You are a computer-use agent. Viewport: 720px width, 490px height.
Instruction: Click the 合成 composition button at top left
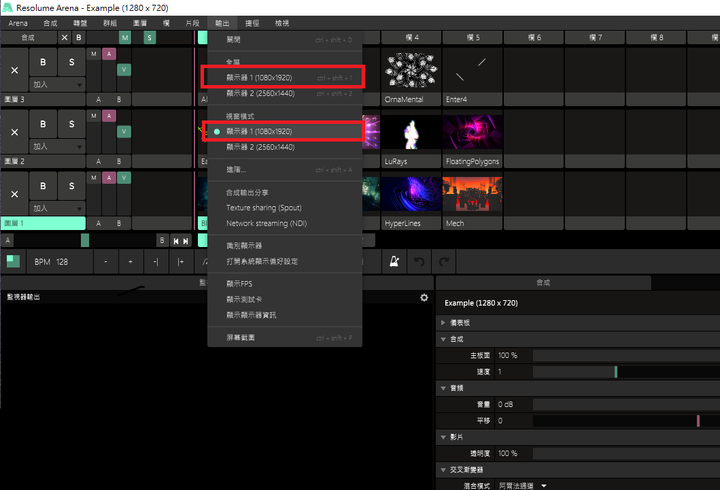[x=28, y=38]
